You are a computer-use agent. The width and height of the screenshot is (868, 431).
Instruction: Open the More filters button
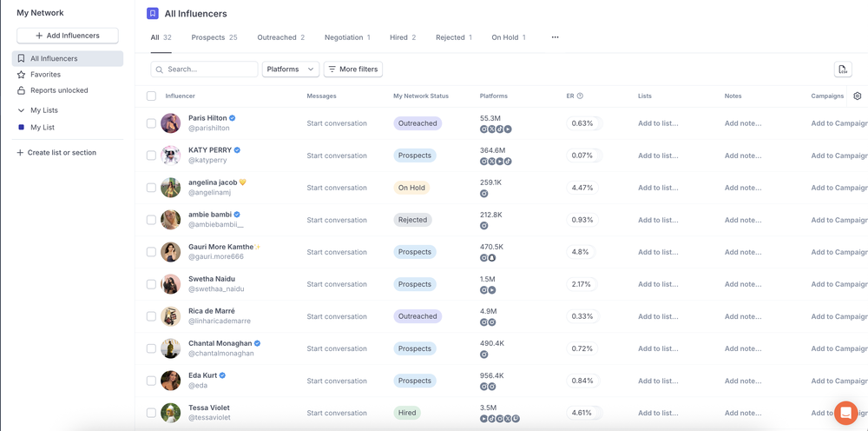(x=353, y=70)
